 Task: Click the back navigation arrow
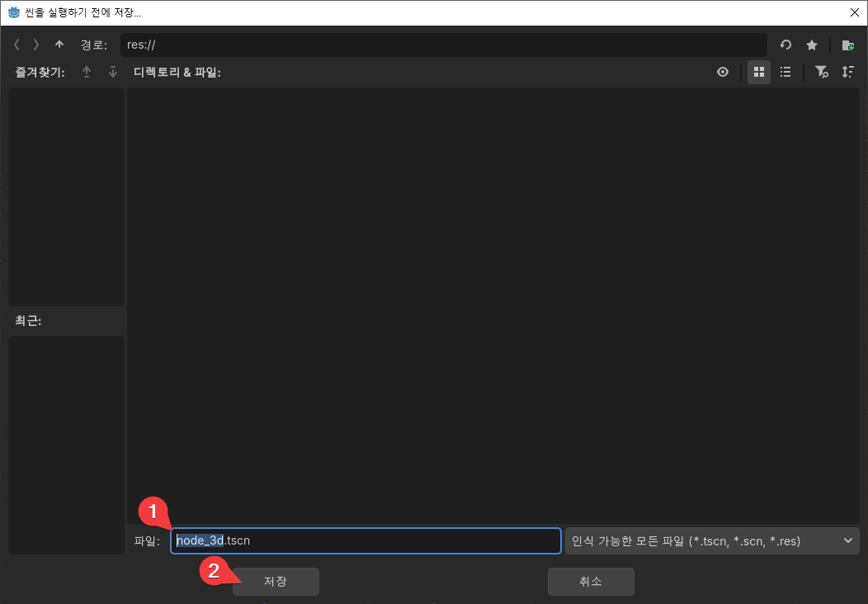pos(17,45)
